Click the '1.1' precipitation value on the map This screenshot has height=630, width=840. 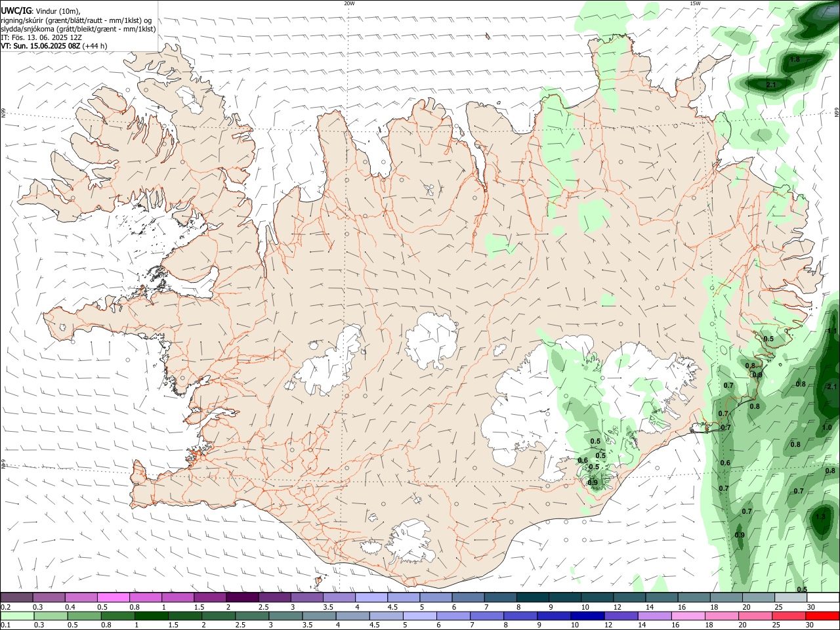click(x=832, y=331)
